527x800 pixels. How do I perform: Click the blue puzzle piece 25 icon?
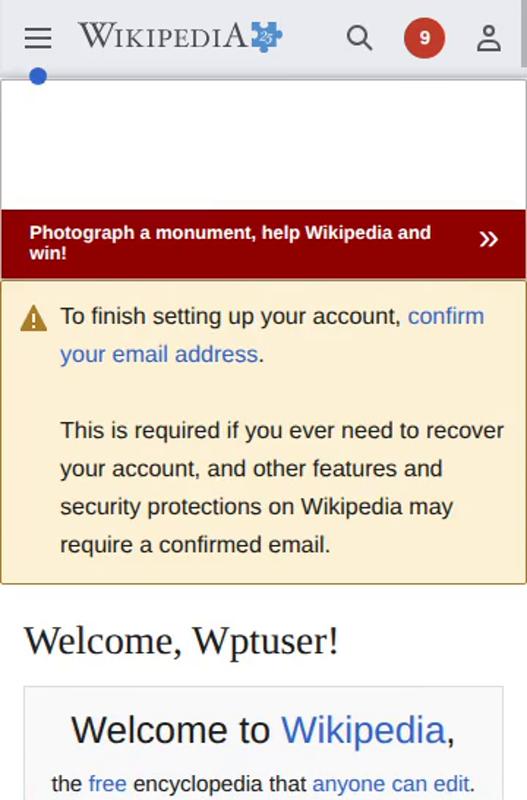(266, 37)
